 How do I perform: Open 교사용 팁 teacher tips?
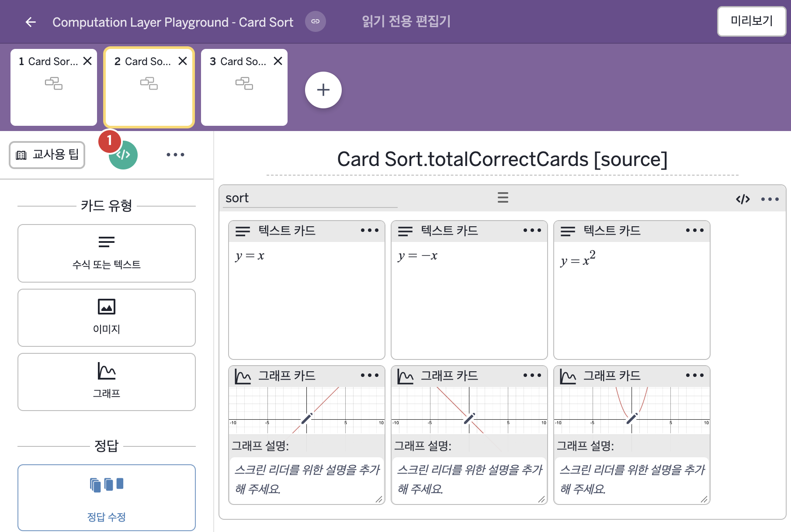pos(47,155)
